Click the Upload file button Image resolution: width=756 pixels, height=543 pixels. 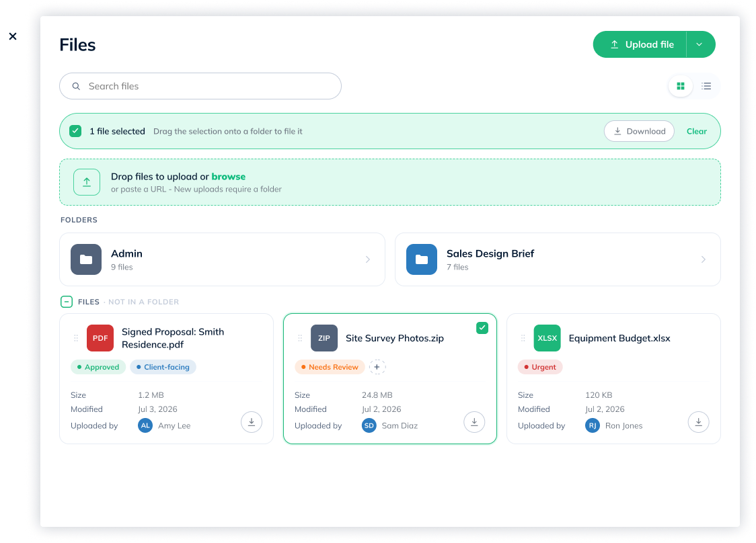tap(640, 44)
